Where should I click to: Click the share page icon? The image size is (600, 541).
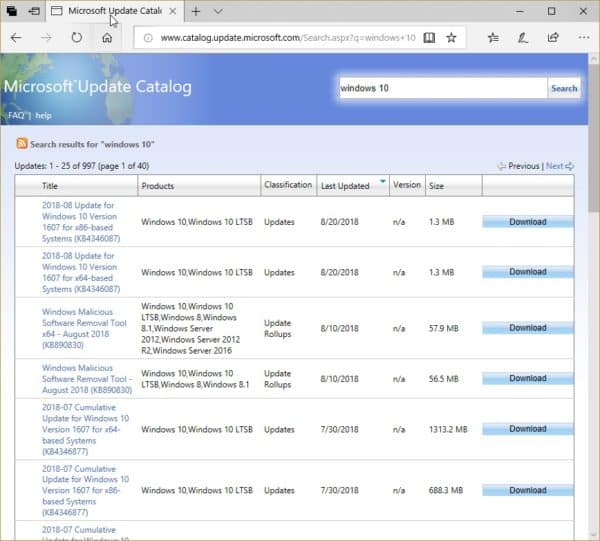click(x=553, y=37)
